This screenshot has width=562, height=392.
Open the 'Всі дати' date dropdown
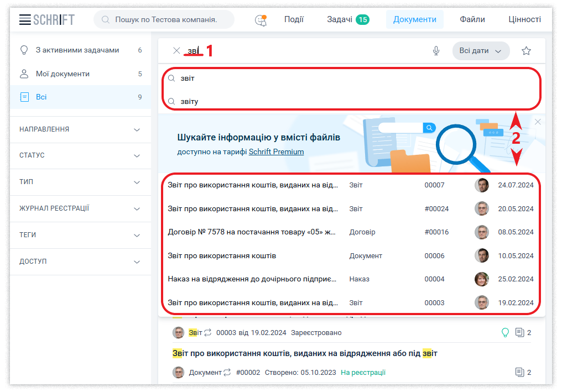pos(481,51)
